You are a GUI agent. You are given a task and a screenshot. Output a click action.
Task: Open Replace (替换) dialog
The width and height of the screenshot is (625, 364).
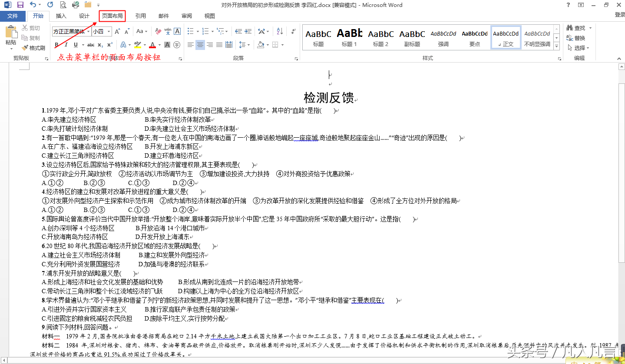click(576, 38)
